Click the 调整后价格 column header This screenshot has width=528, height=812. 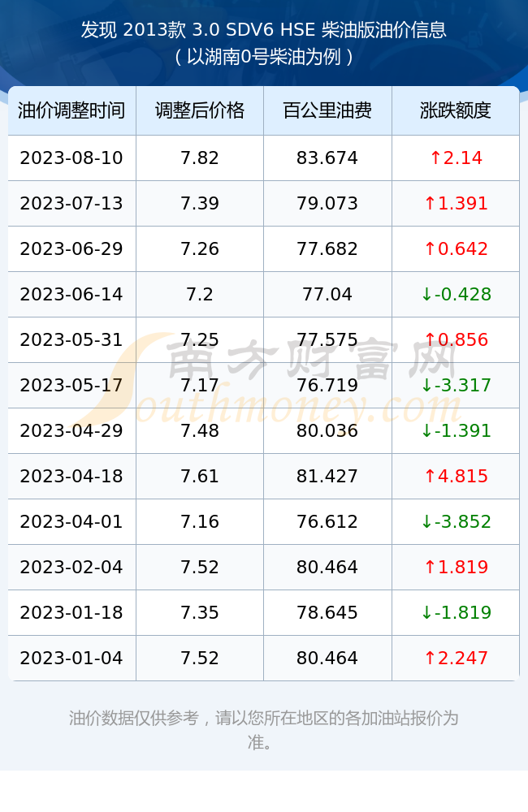click(x=200, y=110)
